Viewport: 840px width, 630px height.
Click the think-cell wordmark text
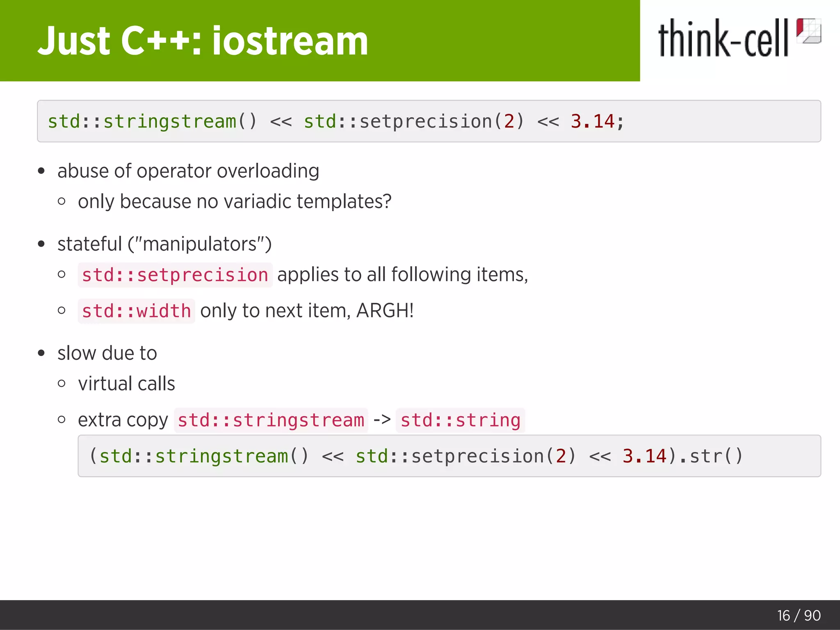pyautogui.click(x=723, y=39)
